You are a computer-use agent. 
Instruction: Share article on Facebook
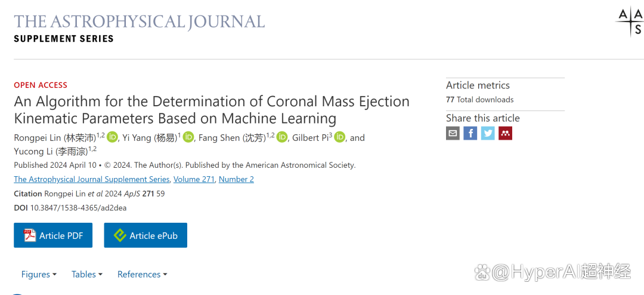point(470,133)
